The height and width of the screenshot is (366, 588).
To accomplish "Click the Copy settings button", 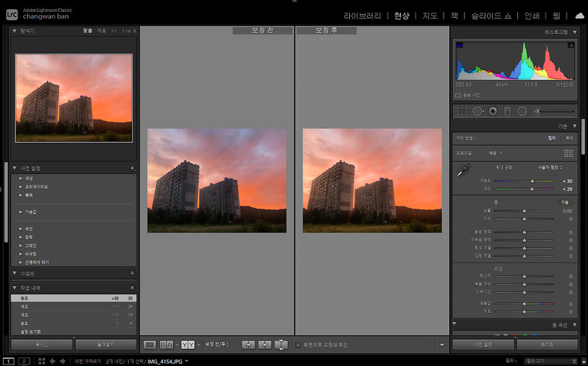I will coord(42,345).
